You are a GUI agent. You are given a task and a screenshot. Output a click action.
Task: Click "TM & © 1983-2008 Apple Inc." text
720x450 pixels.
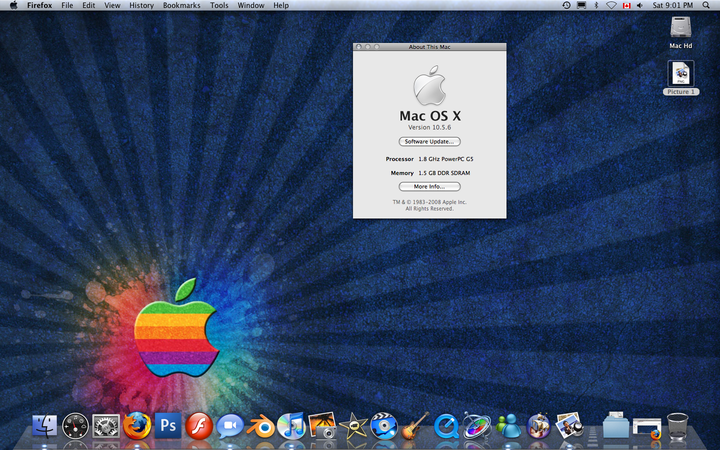429,202
